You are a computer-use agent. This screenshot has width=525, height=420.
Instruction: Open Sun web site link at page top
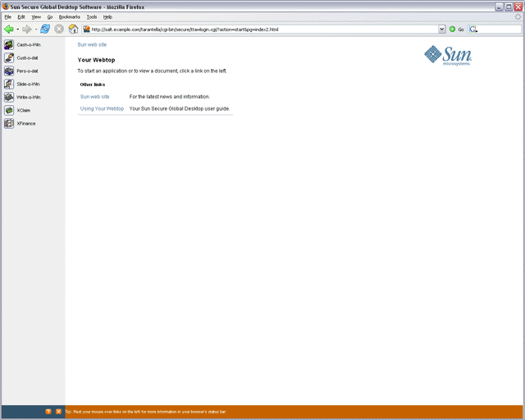click(92, 44)
